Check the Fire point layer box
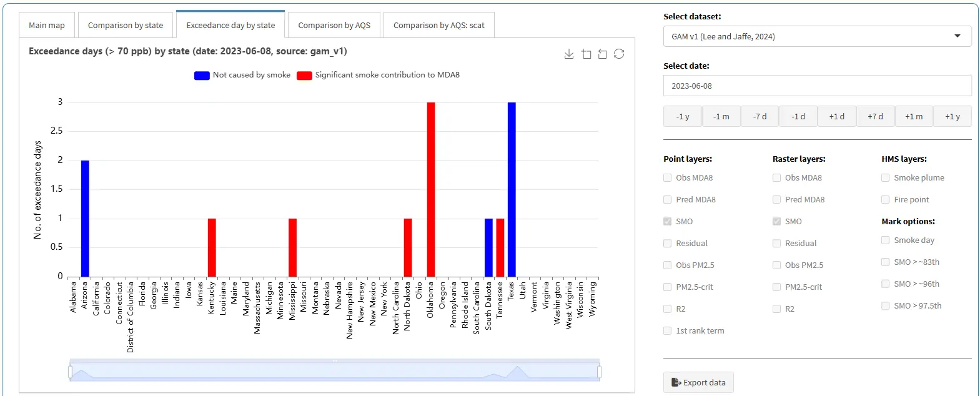The image size is (980, 396). pos(885,200)
